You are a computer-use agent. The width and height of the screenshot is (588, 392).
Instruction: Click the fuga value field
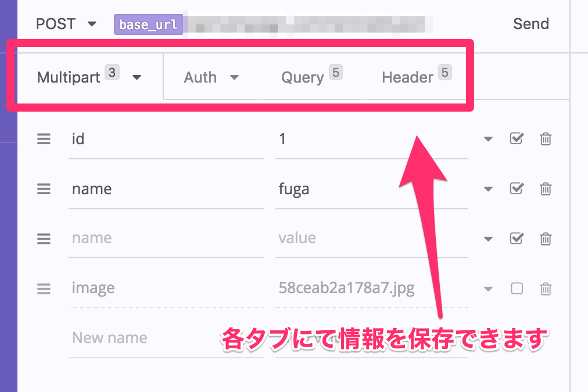point(372,189)
